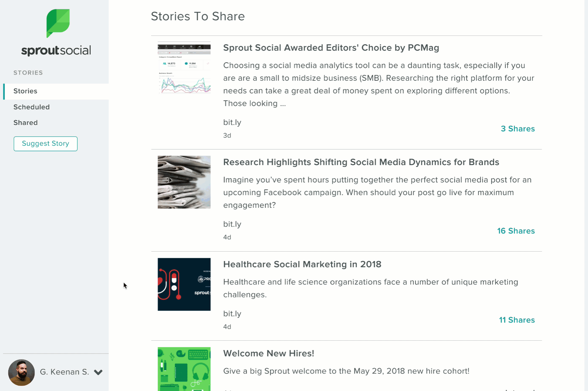The image size is (588, 391).
Task: View the 3 Shares count
Action: coord(518,129)
